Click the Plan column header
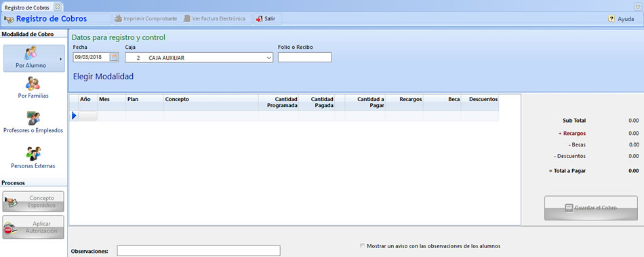644x257 pixels. coord(144,102)
